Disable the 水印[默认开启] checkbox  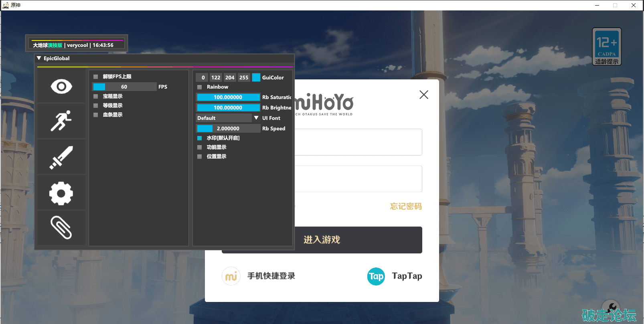click(x=200, y=138)
